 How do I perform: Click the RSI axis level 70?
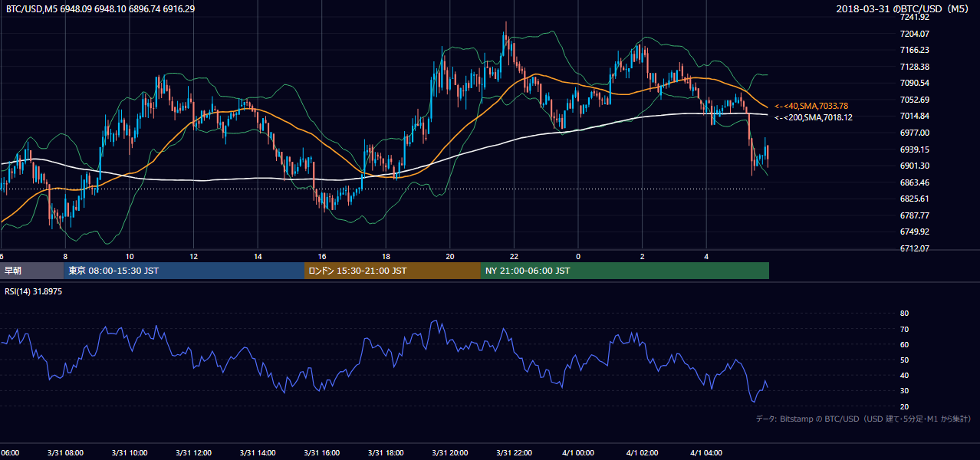pyautogui.click(x=905, y=329)
